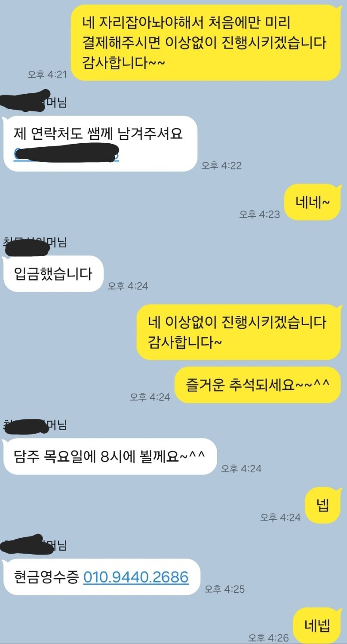Tap the 오후 4:23 timestamp beside 네네~
This screenshot has width=347, height=644.
[x=260, y=214]
